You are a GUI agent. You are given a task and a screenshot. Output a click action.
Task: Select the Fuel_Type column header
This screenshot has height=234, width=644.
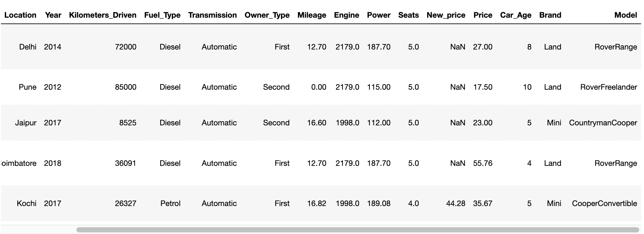tap(162, 15)
